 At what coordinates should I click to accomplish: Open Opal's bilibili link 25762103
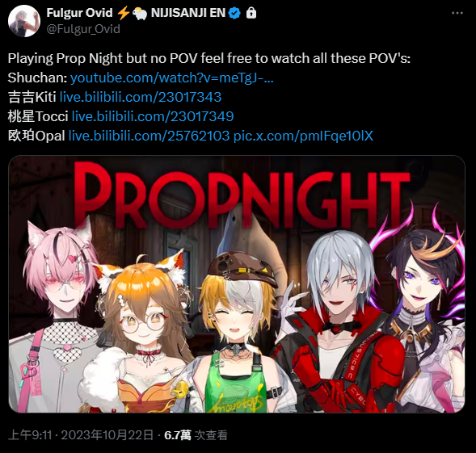[x=149, y=136]
